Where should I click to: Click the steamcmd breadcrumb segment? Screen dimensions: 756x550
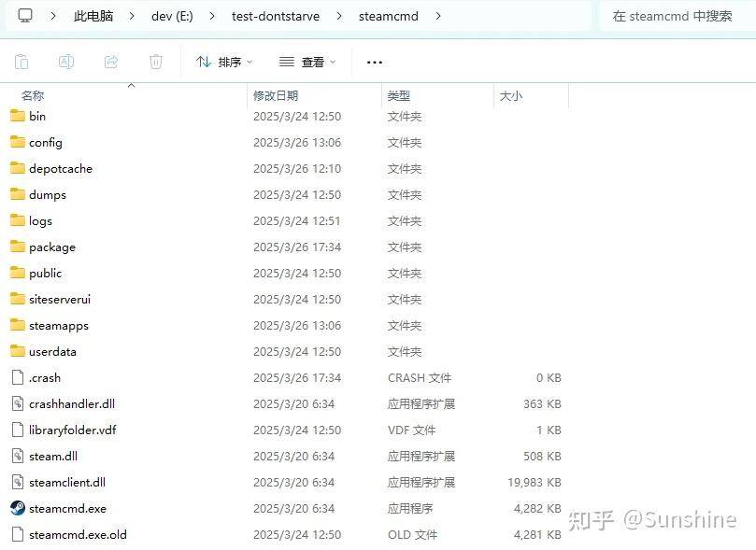coord(388,16)
